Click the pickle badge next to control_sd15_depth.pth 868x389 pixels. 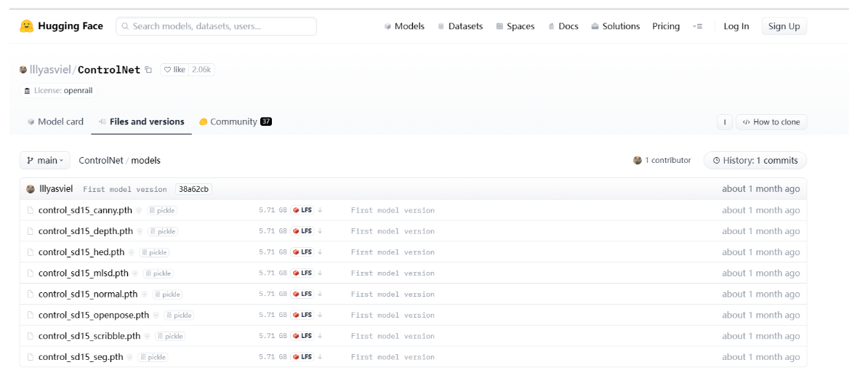tap(163, 231)
